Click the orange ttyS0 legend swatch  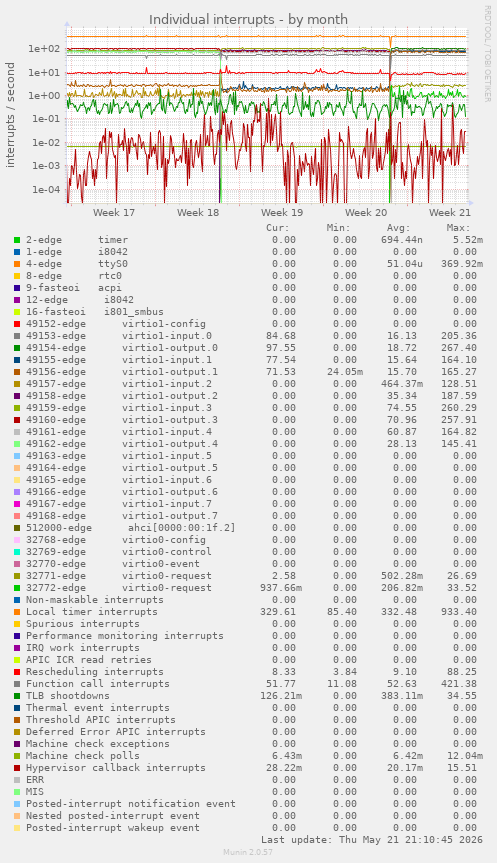point(17,264)
